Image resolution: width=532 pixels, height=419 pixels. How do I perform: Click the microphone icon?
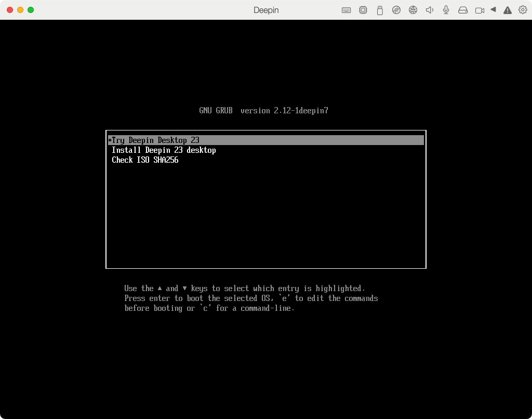point(446,10)
